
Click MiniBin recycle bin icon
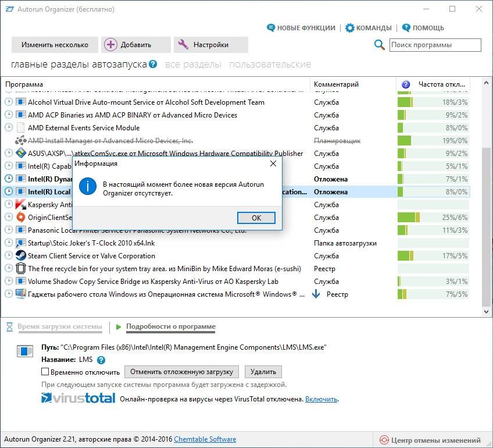21,268
